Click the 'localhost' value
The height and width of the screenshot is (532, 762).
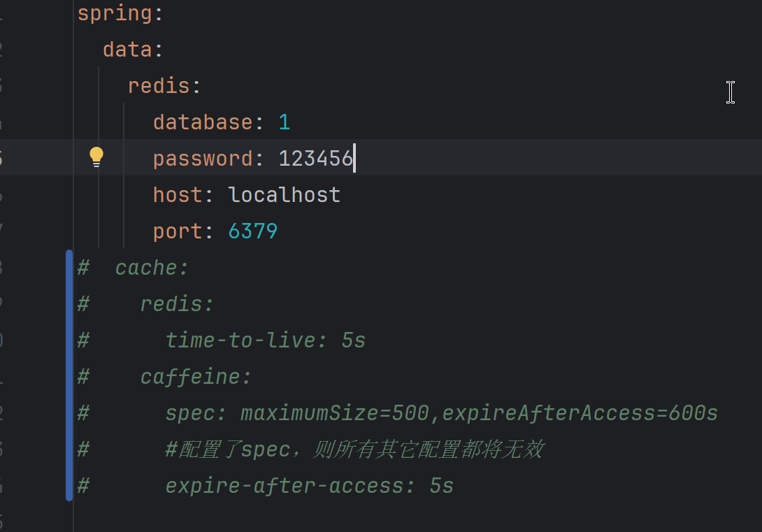click(284, 195)
